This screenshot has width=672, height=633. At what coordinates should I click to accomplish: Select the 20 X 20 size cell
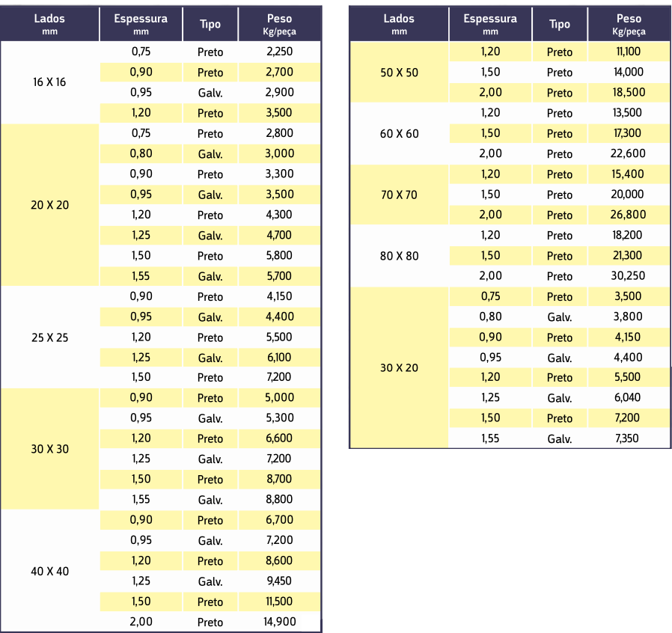(49, 204)
